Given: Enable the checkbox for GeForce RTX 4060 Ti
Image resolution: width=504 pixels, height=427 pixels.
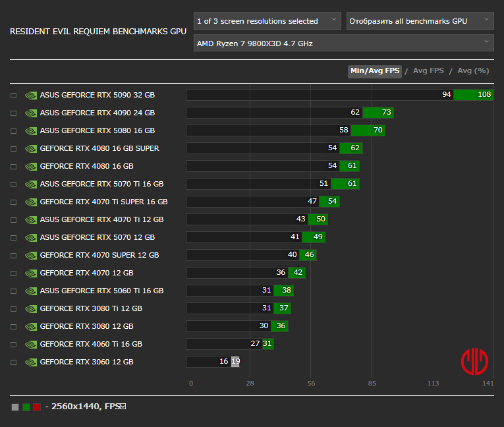Looking at the screenshot, I should point(14,345).
